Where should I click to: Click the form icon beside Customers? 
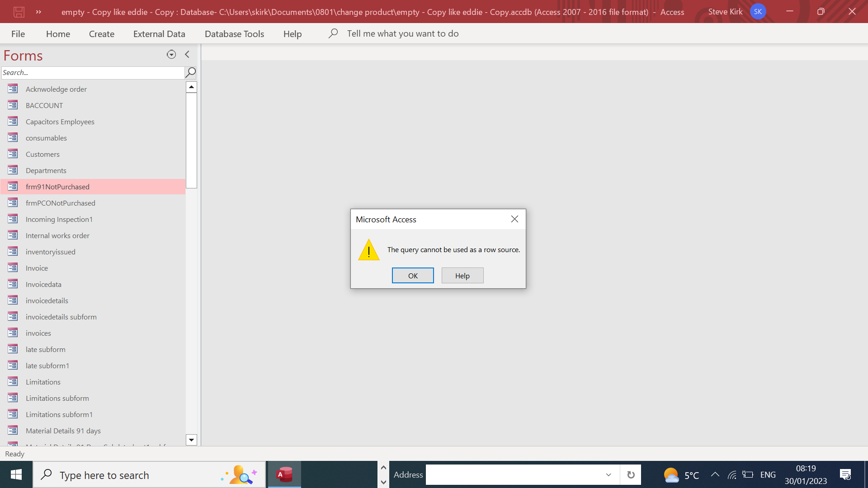tap(13, 154)
